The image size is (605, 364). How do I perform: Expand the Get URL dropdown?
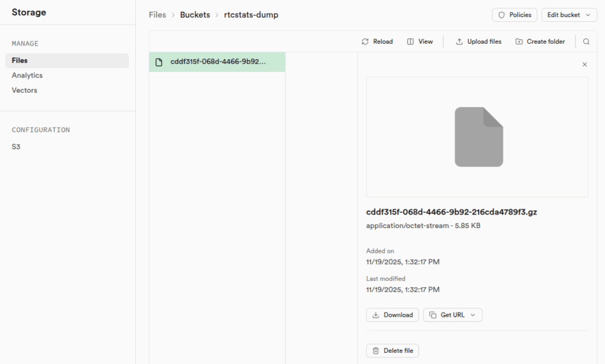tap(453, 315)
